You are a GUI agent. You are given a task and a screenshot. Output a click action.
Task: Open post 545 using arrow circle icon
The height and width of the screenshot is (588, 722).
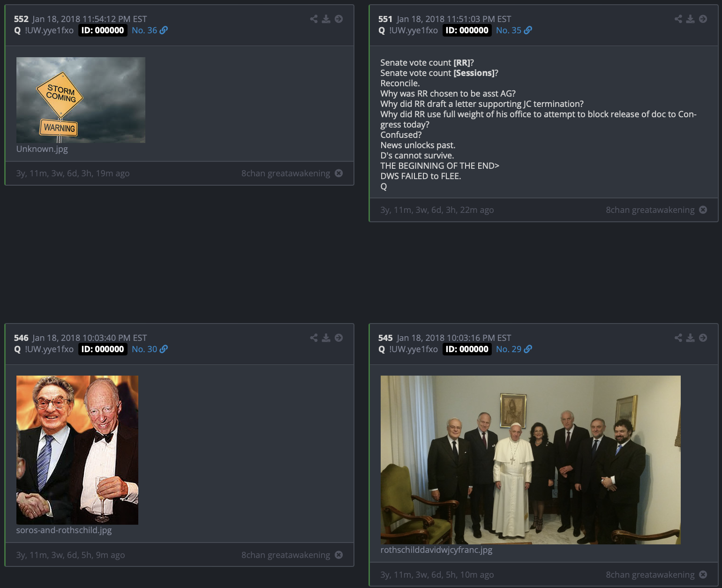(703, 338)
